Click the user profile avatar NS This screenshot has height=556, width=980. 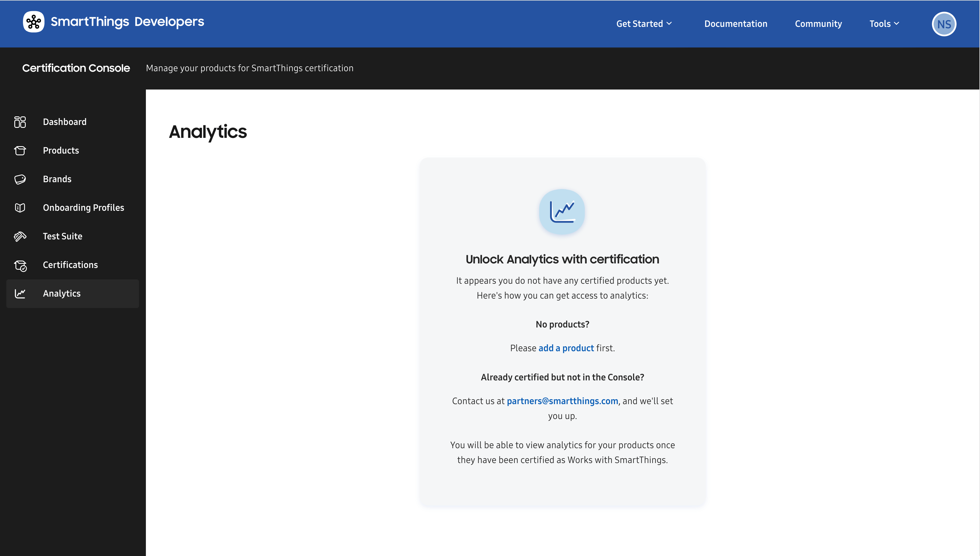pos(943,23)
